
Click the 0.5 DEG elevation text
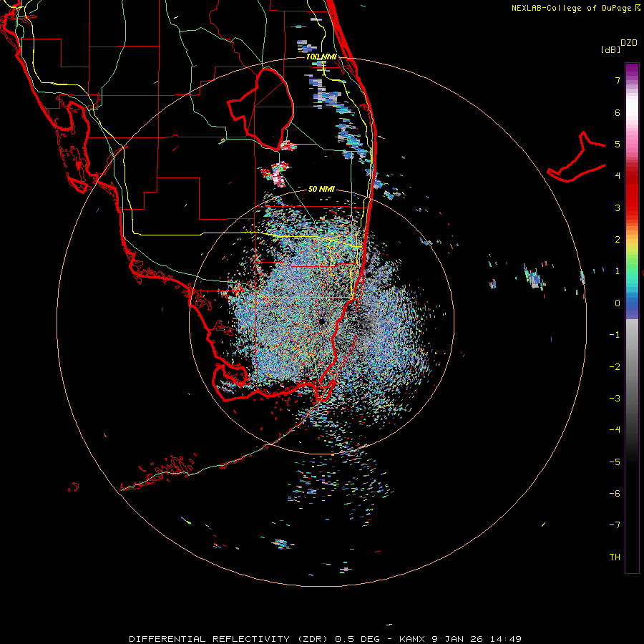pyautogui.click(x=361, y=639)
